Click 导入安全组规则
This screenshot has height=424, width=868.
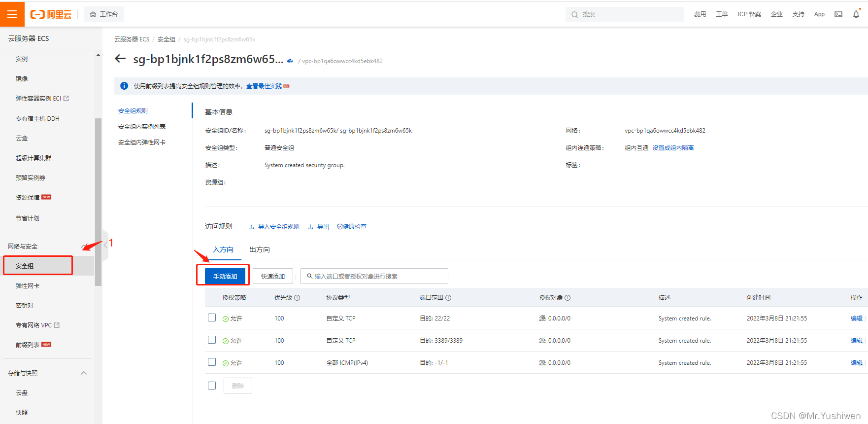279,227
